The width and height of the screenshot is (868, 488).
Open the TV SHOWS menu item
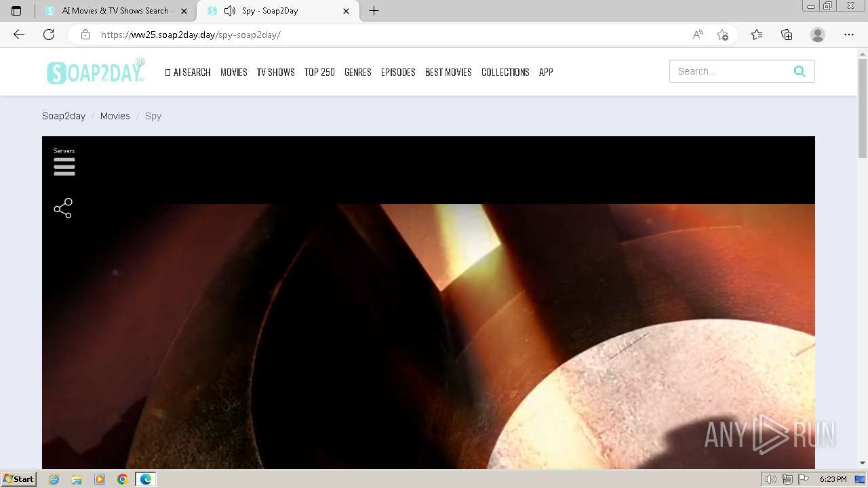pyautogui.click(x=275, y=72)
